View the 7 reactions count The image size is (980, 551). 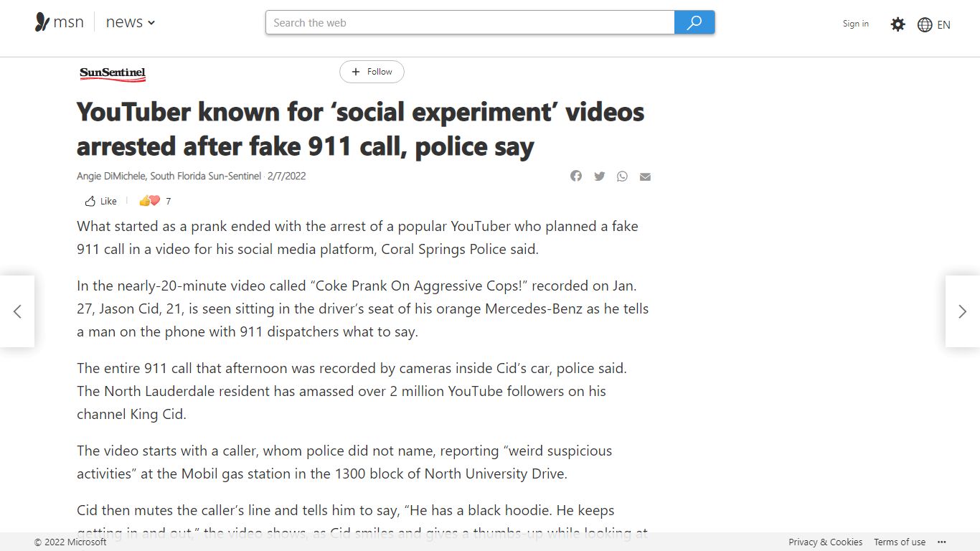click(156, 201)
